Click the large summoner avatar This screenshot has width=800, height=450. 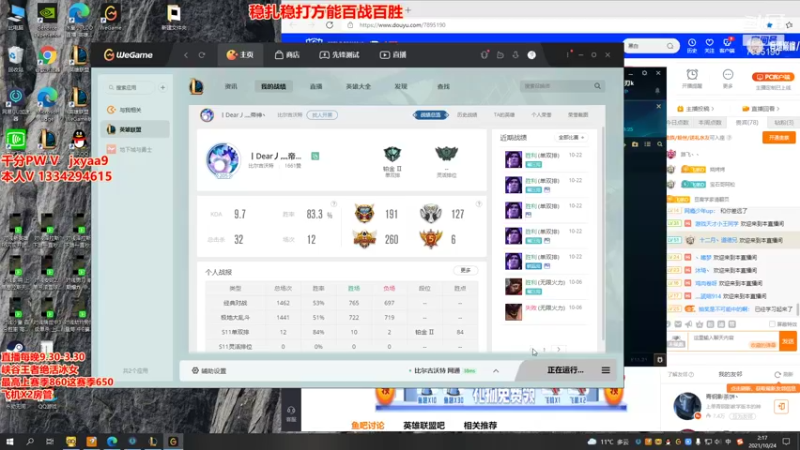pos(223,160)
